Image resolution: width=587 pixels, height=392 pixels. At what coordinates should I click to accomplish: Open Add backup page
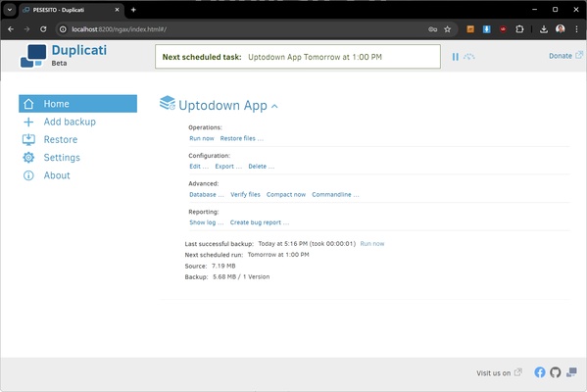[70, 122]
